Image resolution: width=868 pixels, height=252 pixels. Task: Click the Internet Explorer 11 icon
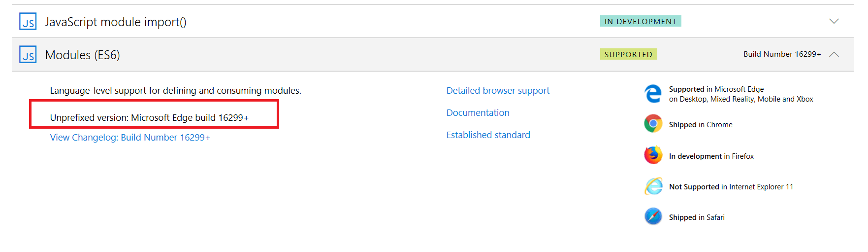click(653, 186)
